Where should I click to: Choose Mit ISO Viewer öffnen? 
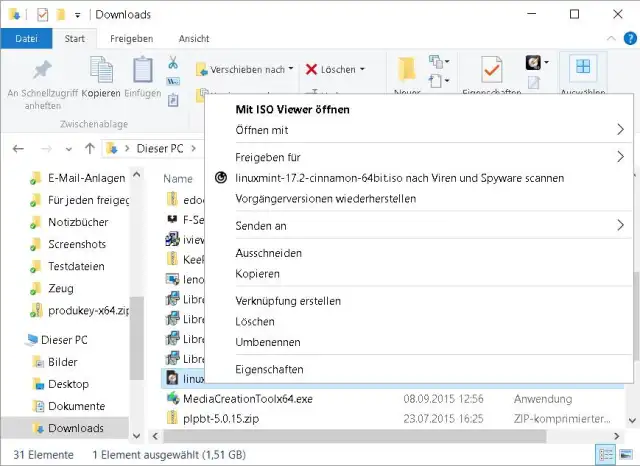click(292, 109)
